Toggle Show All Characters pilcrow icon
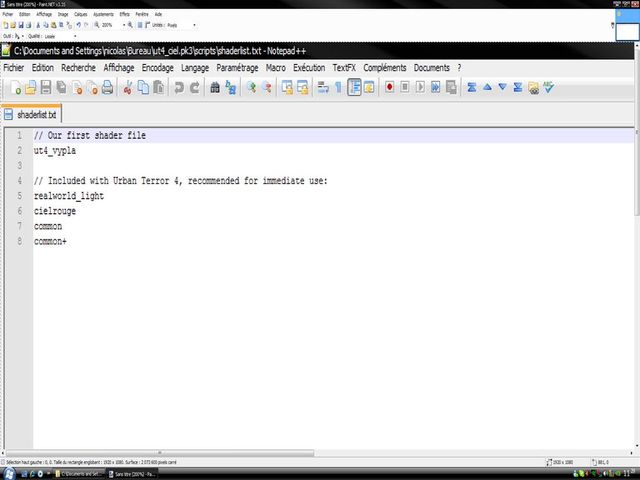This screenshot has width=640, height=480. pyautogui.click(x=338, y=87)
